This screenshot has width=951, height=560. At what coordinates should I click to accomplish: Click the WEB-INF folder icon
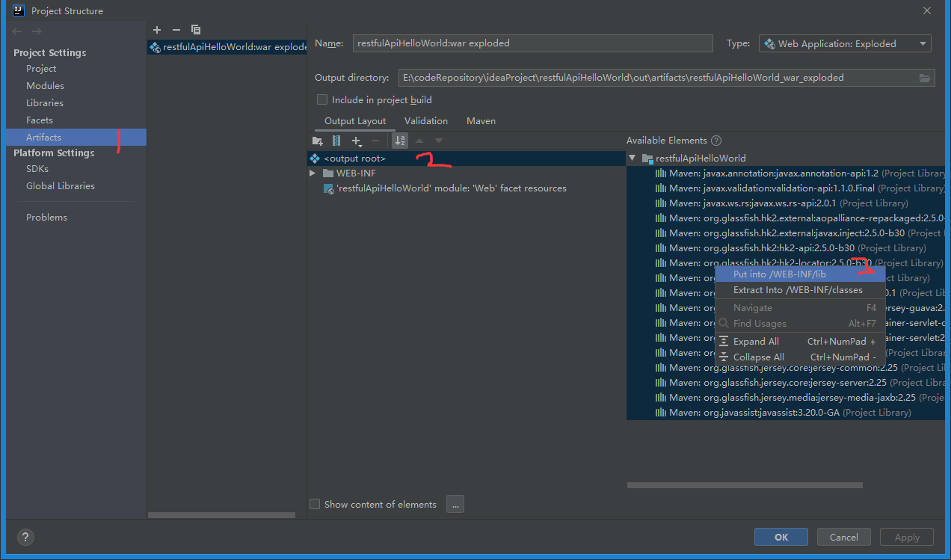tap(328, 173)
